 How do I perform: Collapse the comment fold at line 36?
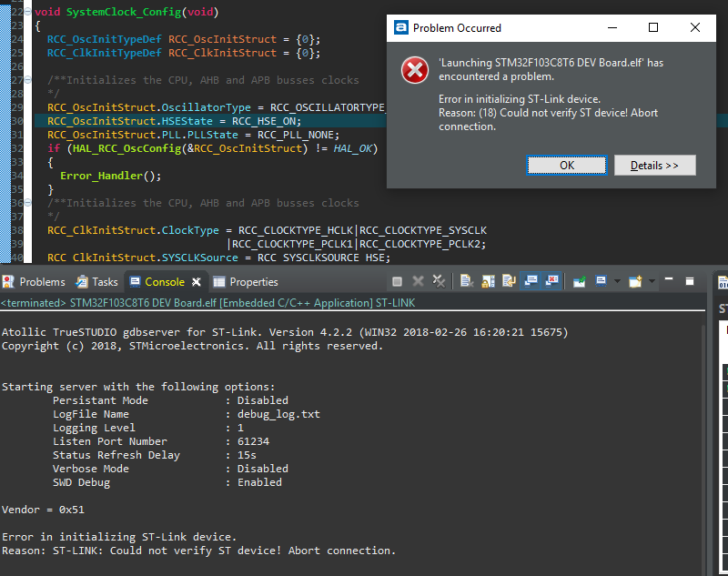pyautogui.click(x=28, y=203)
